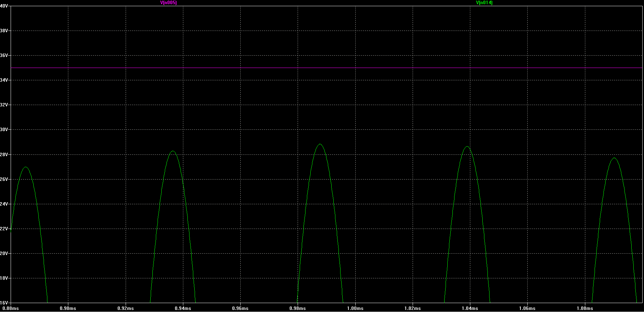Screen dimensions: 644x312
Task: Click the 16V vertical axis label
Action: [4, 303]
